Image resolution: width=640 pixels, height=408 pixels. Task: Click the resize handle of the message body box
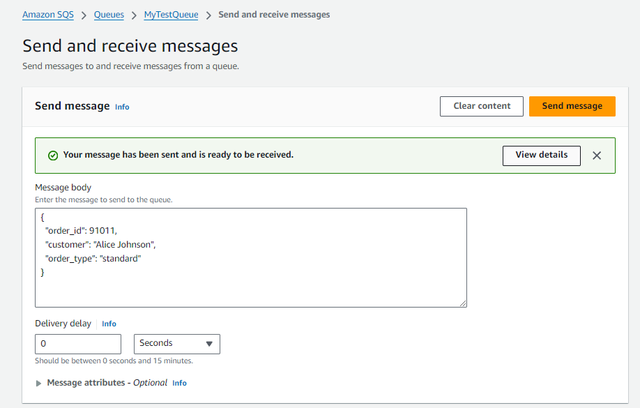462,303
